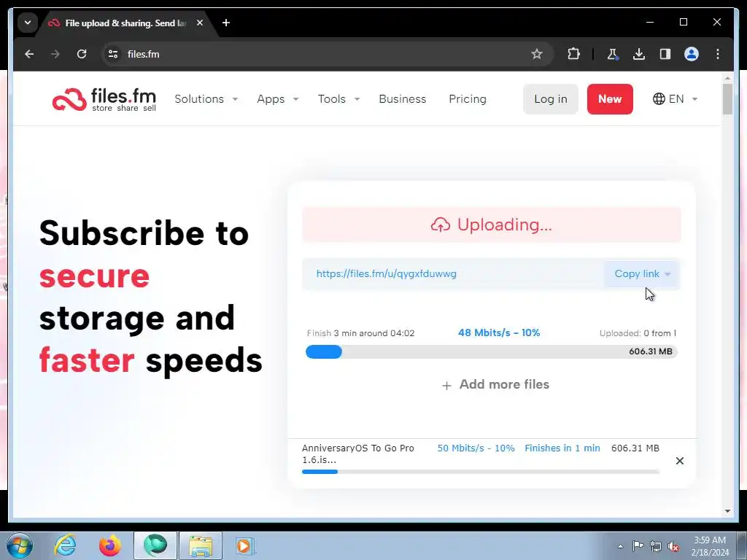Click the Log in button
This screenshot has height=560, width=747.
point(551,99)
